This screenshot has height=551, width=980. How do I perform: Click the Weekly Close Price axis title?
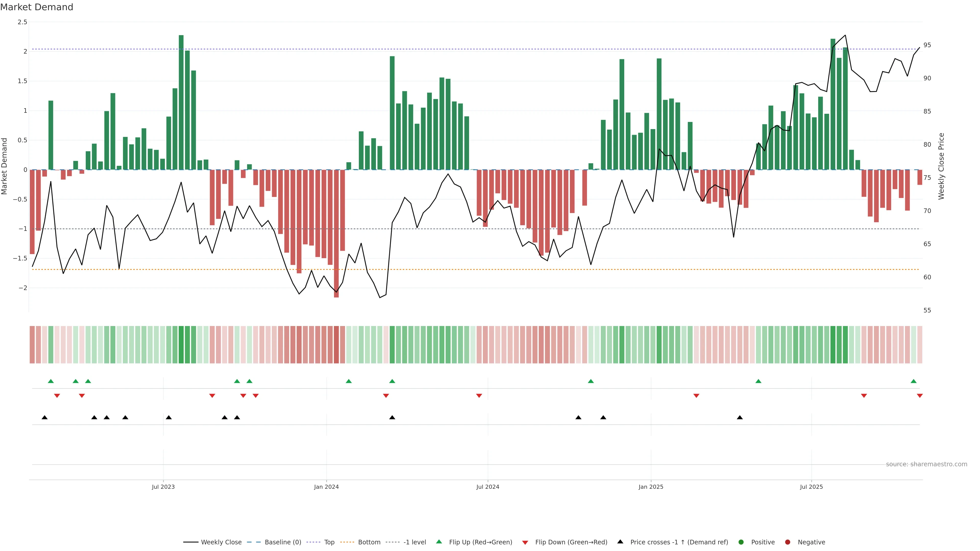pyautogui.click(x=941, y=166)
